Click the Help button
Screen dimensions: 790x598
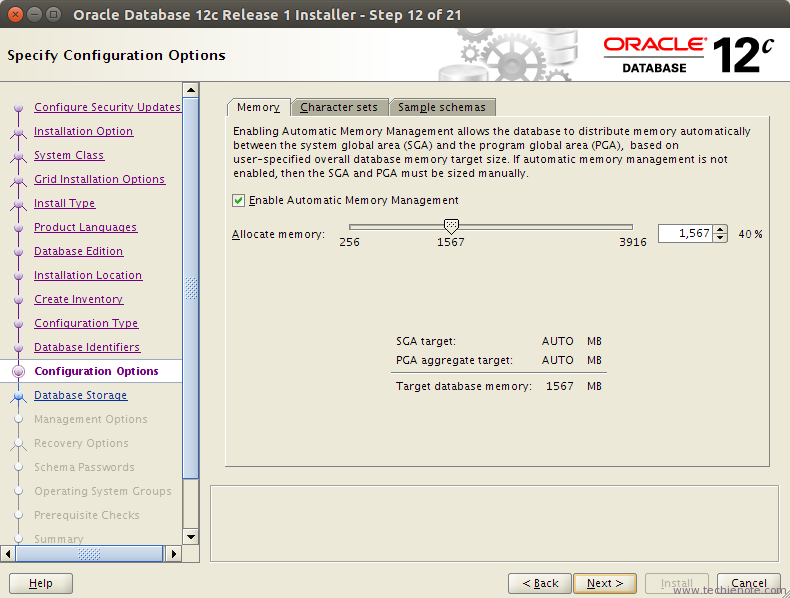point(41,583)
